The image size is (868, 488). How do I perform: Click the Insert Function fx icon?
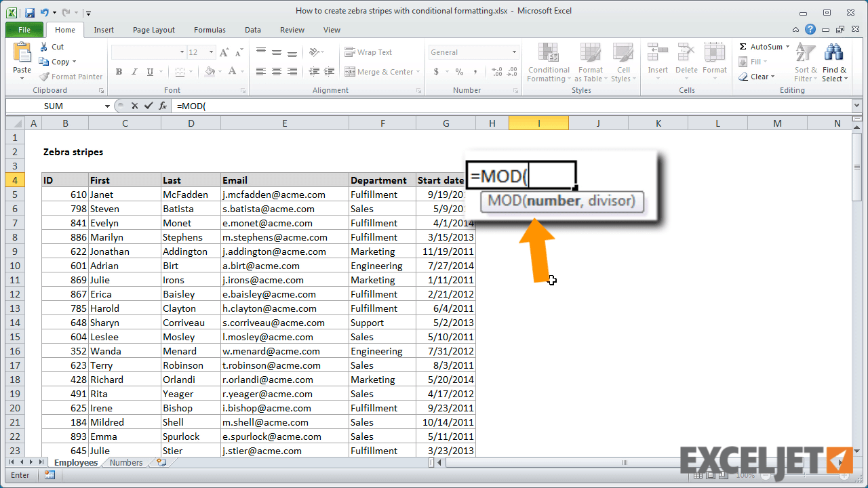click(x=162, y=106)
